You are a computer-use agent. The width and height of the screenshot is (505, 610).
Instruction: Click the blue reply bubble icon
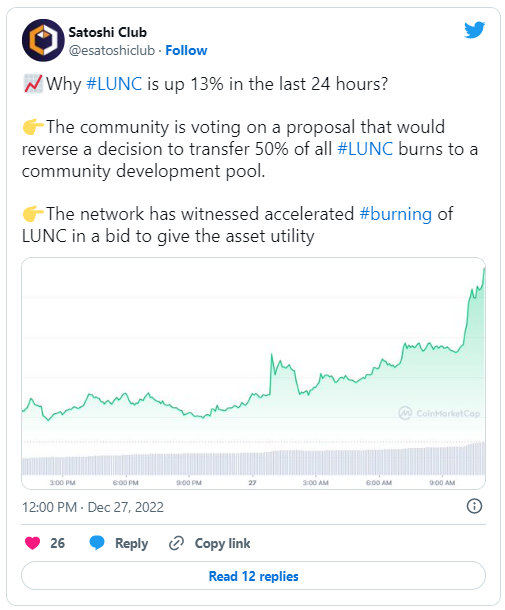[97, 542]
